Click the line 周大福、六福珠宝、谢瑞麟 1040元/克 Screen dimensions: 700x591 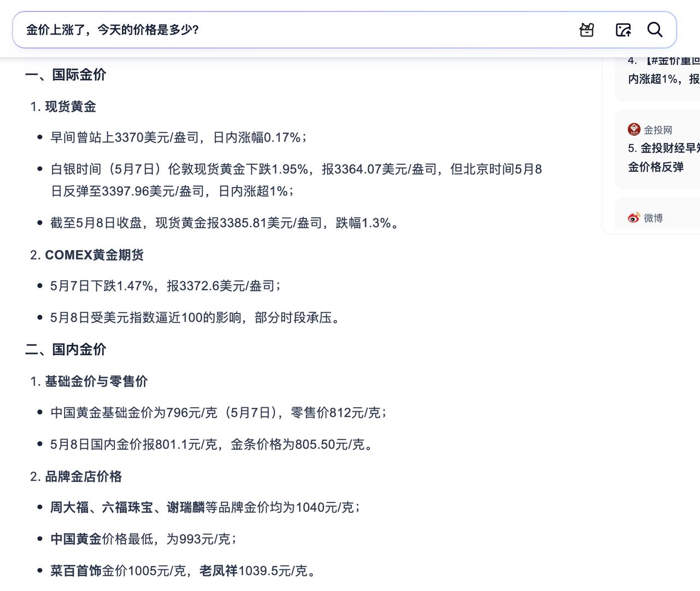click(205, 507)
